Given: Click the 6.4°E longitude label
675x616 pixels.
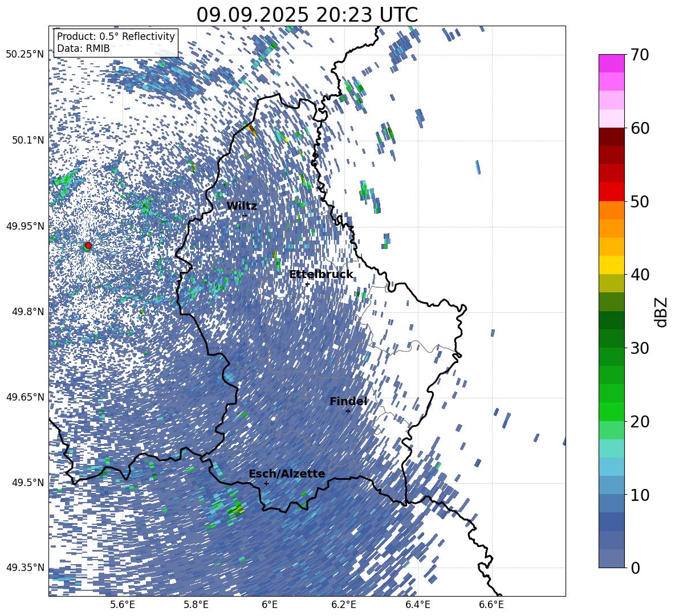Looking at the screenshot, I should [418, 605].
